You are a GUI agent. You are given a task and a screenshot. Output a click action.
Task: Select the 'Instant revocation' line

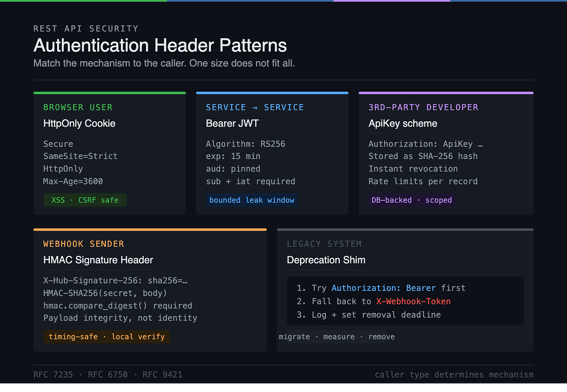[413, 169]
